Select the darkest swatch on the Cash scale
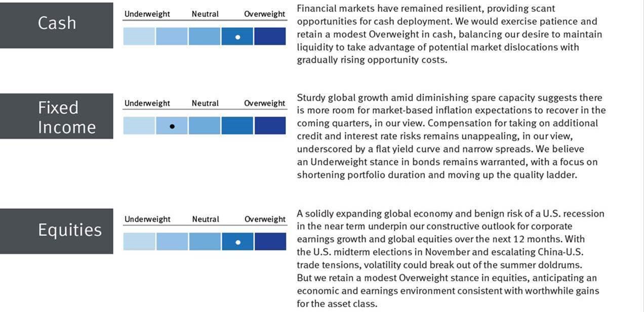The width and height of the screenshot is (644, 312). (x=270, y=36)
